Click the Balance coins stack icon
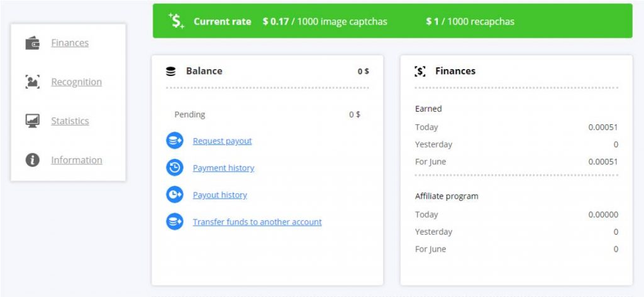The image size is (644, 297). pyautogui.click(x=170, y=72)
